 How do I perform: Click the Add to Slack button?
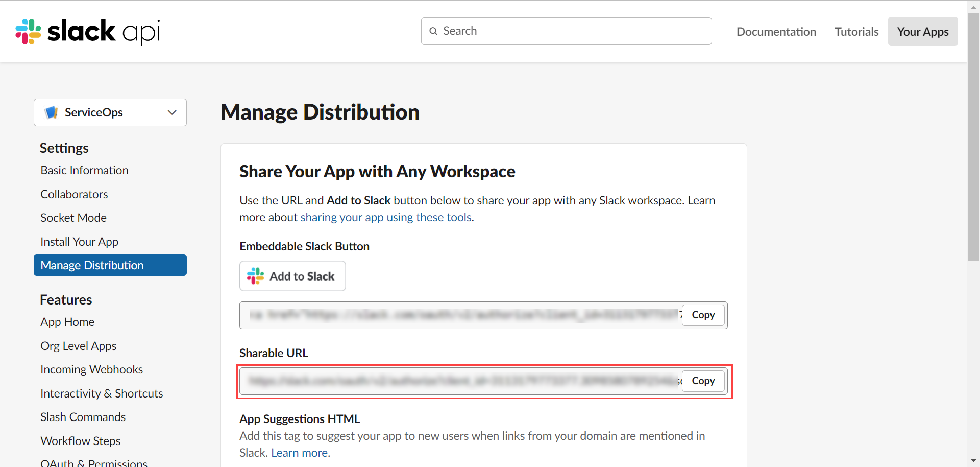(x=292, y=276)
